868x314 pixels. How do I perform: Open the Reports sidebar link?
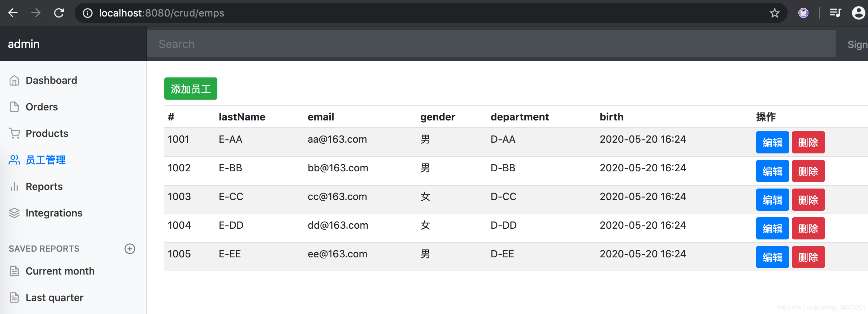(x=44, y=186)
